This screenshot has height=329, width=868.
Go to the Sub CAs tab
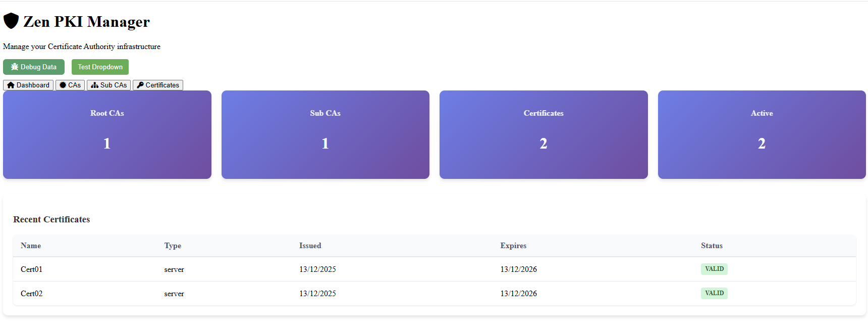coord(109,85)
